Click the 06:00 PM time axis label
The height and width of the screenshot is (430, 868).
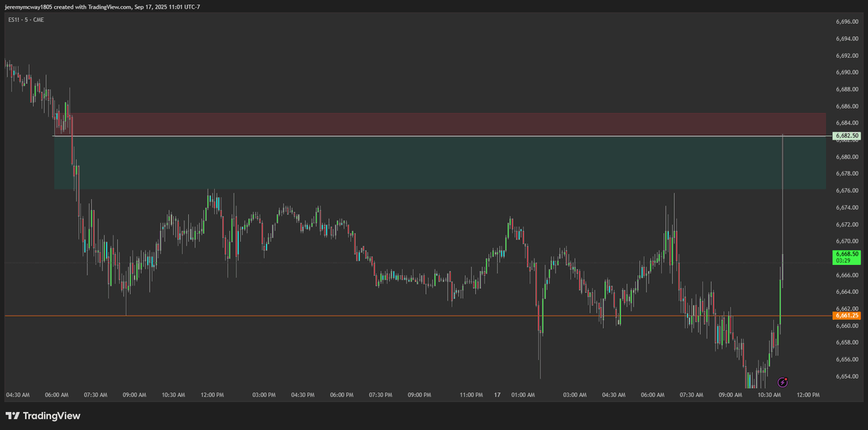click(x=341, y=395)
